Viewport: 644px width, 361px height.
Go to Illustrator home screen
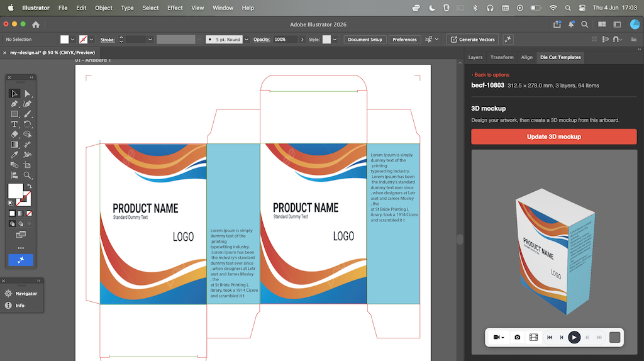[36, 25]
